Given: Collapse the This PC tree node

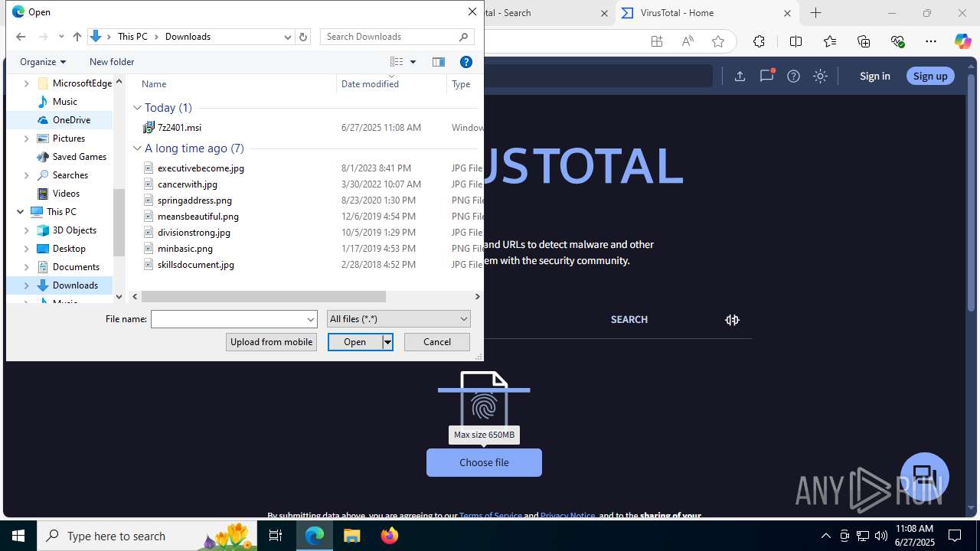Looking at the screenshot, I should pyautogui.click(x=20, y=212).
